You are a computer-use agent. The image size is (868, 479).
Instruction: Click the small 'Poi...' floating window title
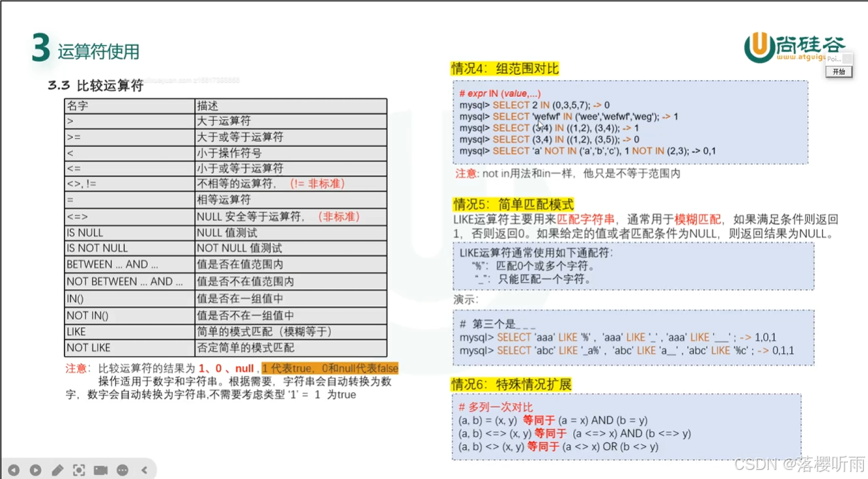tap(833, 59)
